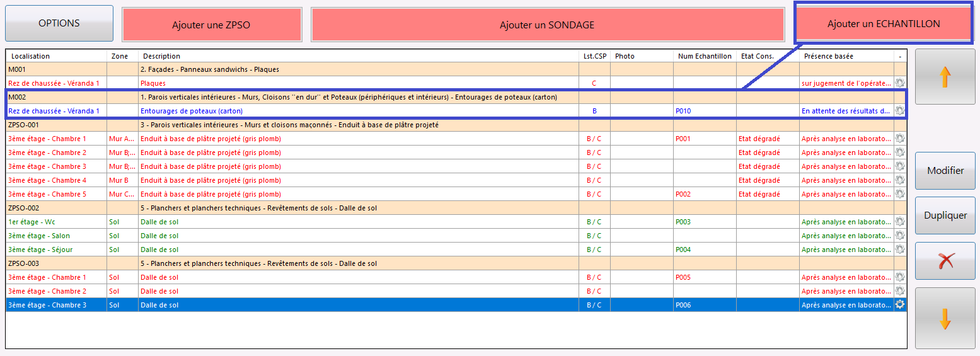
Task: Select the M002 group row
Action: click(x=456, y=97)
